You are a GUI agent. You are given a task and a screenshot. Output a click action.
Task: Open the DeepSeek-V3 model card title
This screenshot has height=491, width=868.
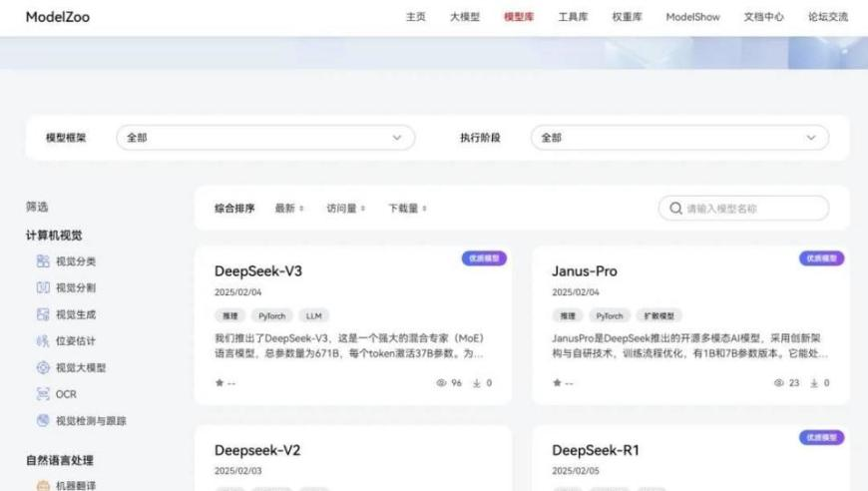click(258, 271)
